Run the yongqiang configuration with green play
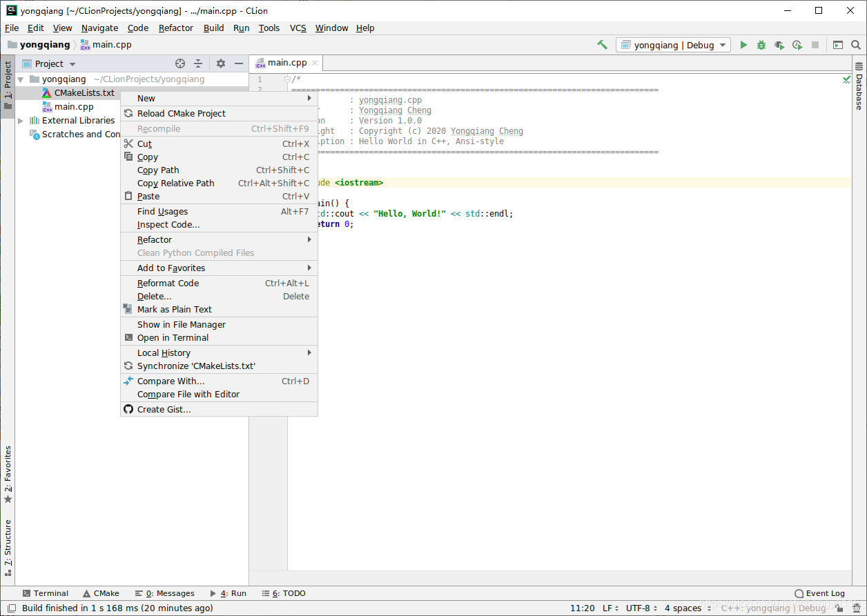This screenshot has height=616, width=867. point(743,45)
